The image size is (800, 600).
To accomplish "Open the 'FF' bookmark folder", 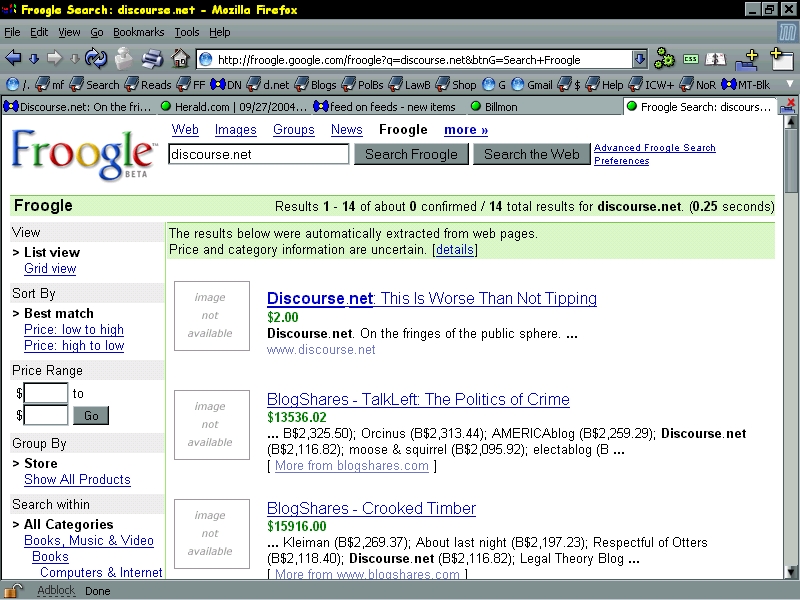I will tap(191, 85).
